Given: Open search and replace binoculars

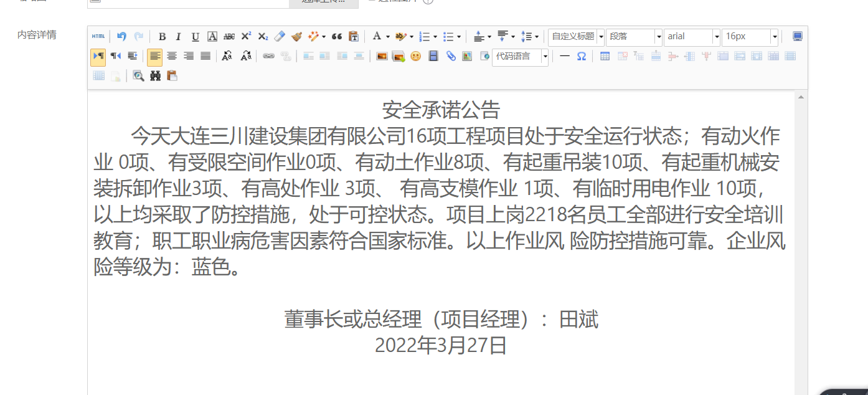Looking at the screenshot, I should pos(155,75).
